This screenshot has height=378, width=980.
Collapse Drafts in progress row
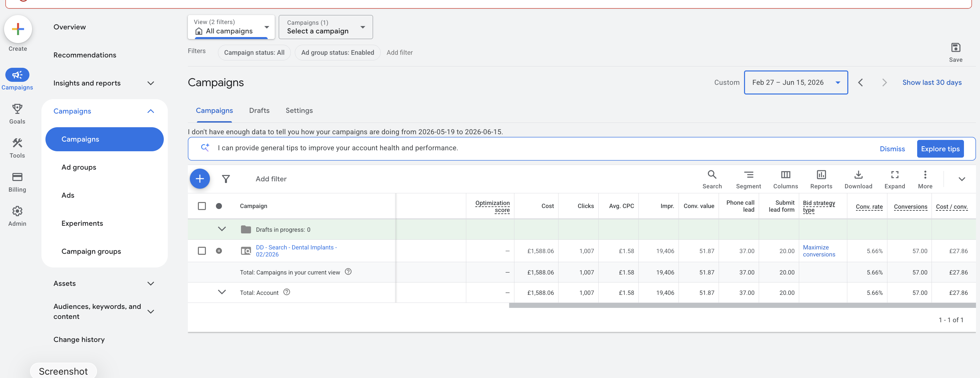pos(222,229)
